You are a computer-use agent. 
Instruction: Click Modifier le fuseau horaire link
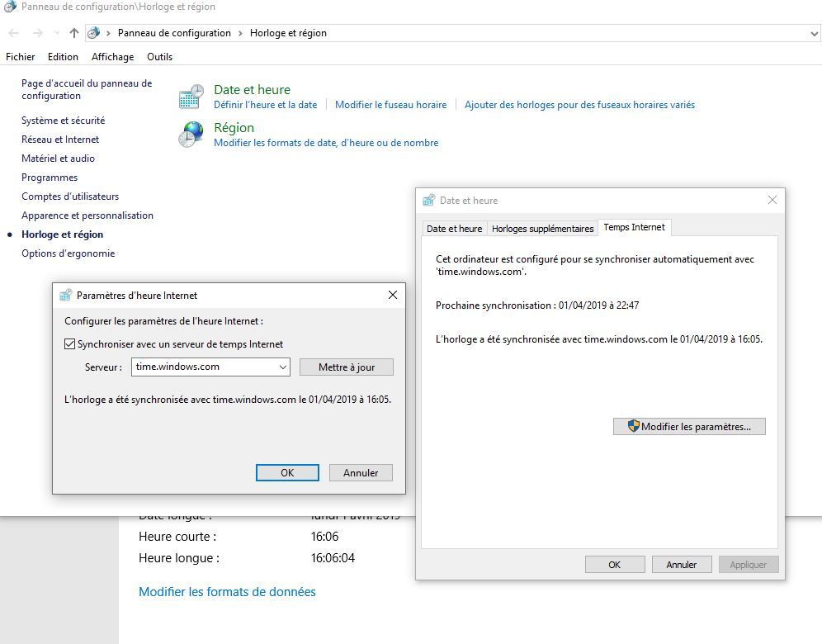(390, 105)
